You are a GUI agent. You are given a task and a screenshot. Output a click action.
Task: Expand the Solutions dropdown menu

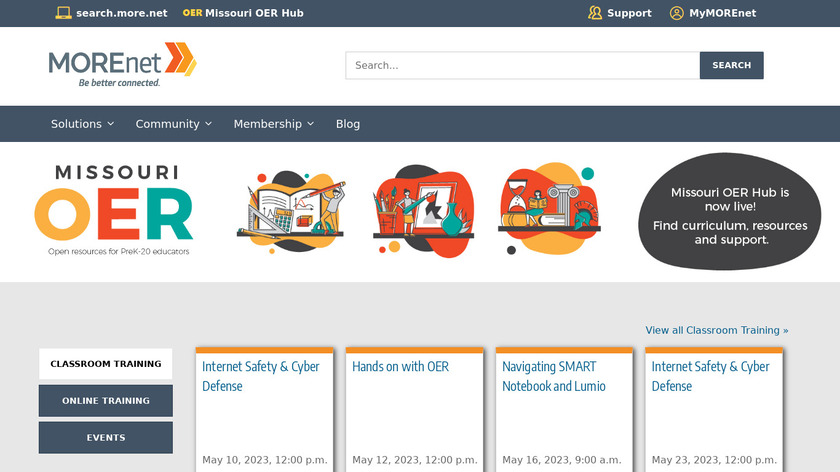tap(82, 124)
